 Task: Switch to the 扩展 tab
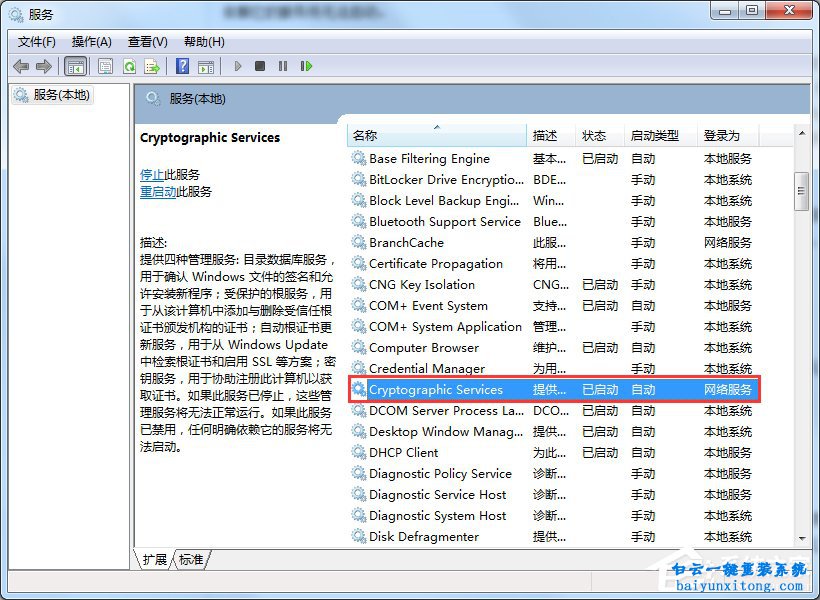[155, 560]
